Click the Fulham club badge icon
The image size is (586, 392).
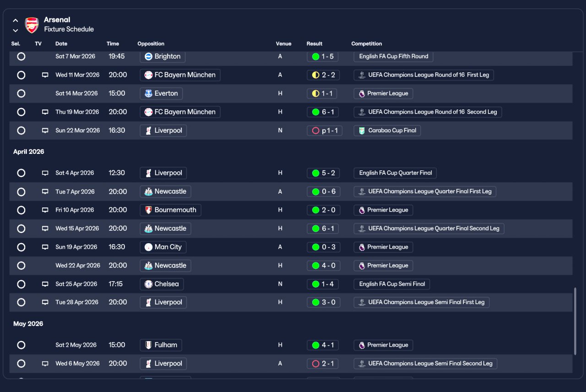[x=148, y=345]
